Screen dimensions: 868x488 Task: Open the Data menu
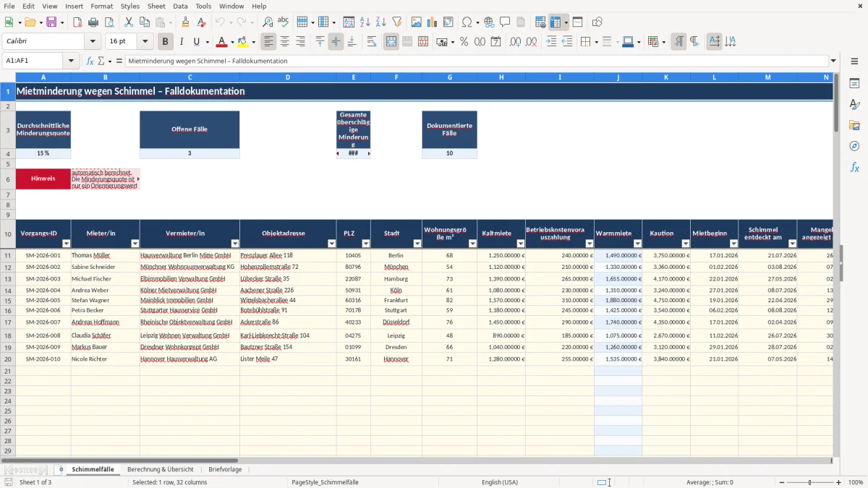[x=180, y=6]
